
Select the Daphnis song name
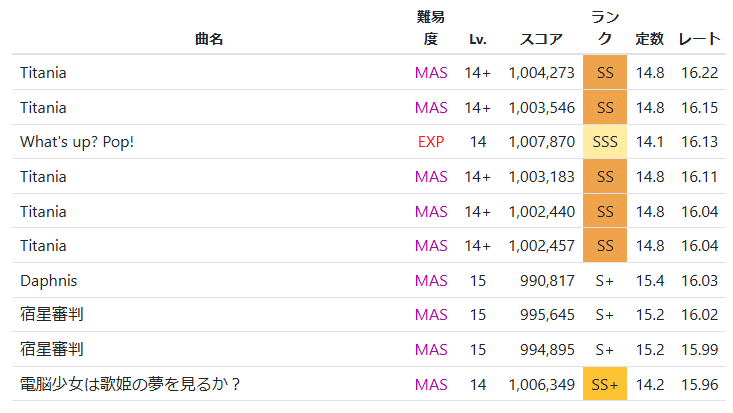coord(49,281)
